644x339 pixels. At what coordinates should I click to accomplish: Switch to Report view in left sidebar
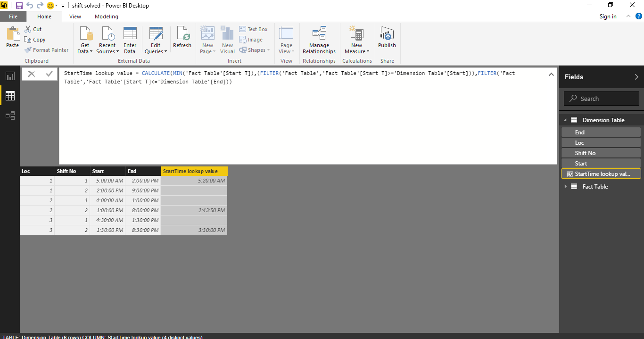(x=10, y=76)
